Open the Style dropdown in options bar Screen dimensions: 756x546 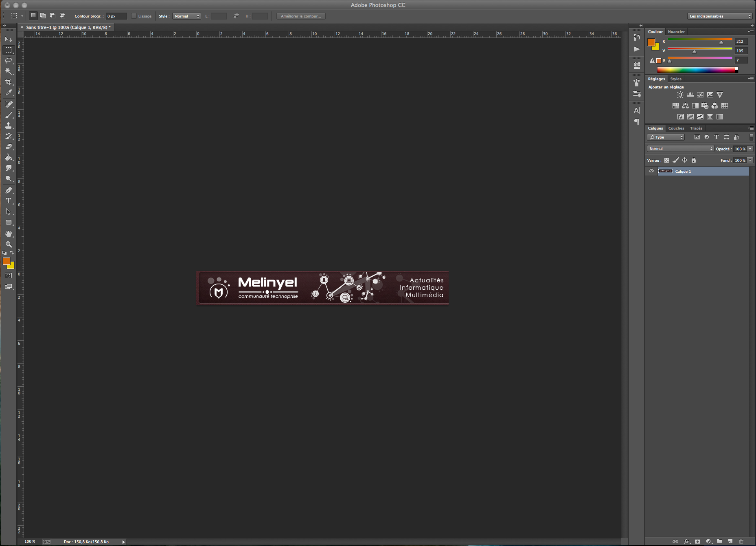tap(187, 16)
